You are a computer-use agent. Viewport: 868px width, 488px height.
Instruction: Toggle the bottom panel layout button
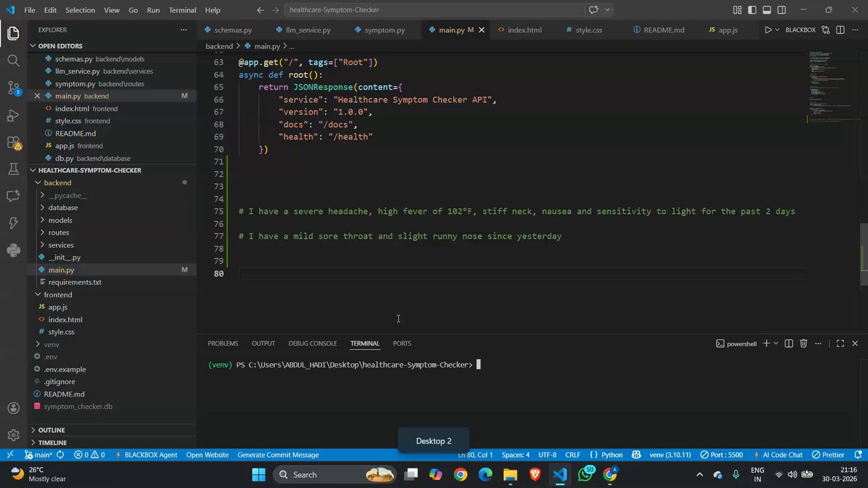point(767,10)
